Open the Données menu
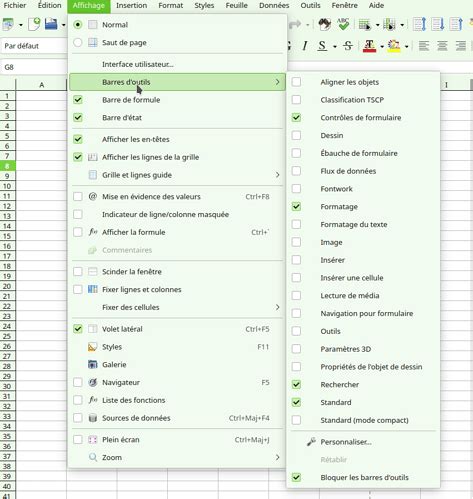The width and height of the screenshot is (473, 499). tap(274, 5)
